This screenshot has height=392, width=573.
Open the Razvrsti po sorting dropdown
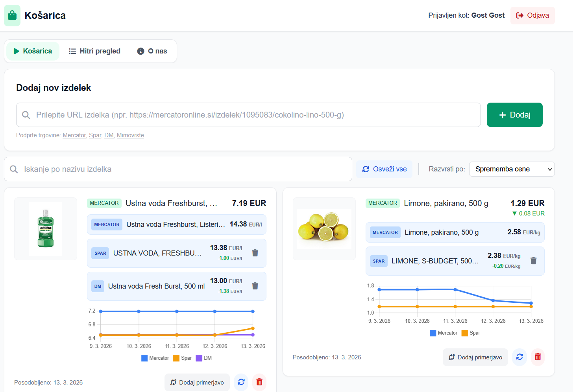click(512, 169)
